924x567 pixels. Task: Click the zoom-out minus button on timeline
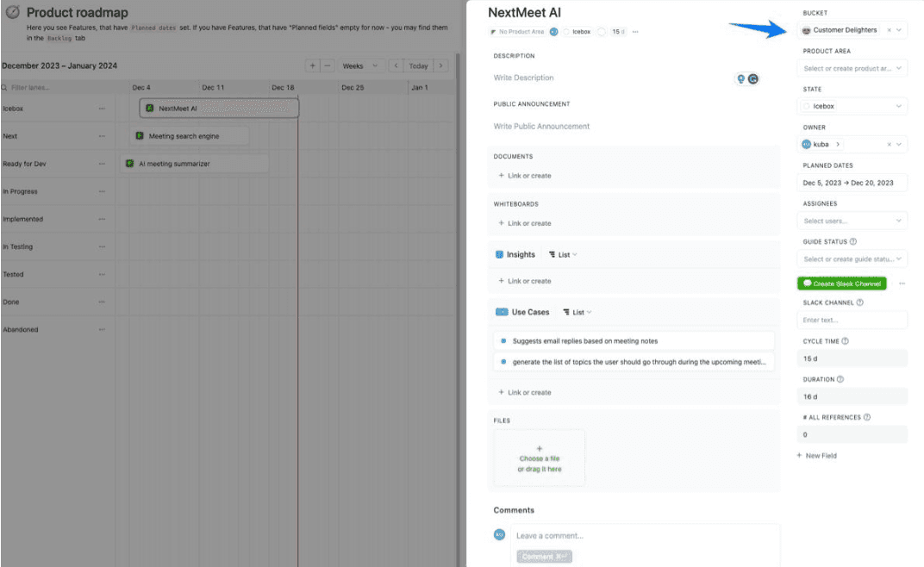pos(327,66)
